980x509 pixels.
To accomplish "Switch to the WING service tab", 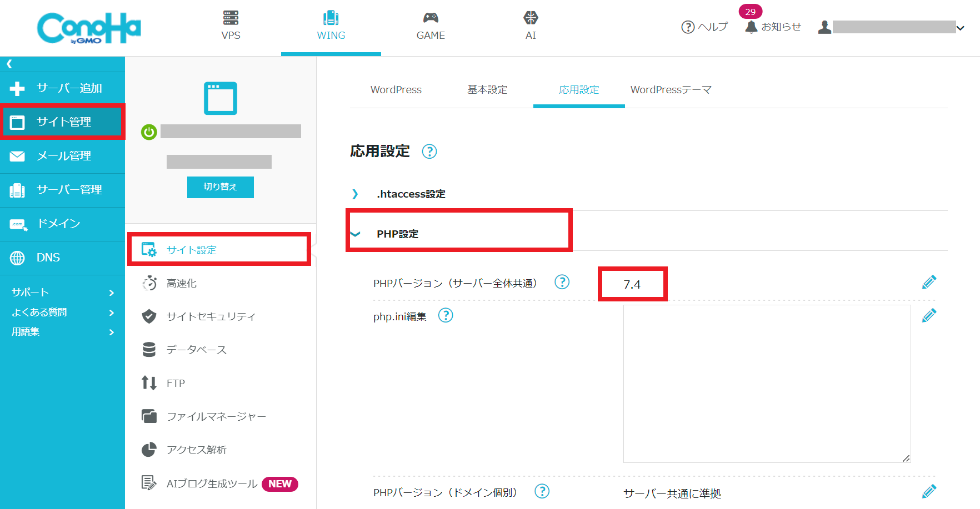I will point(331,26).
